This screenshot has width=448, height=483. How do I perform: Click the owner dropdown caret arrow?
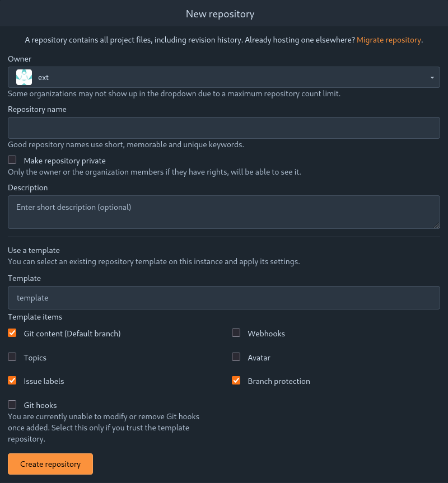pos(432,77)
